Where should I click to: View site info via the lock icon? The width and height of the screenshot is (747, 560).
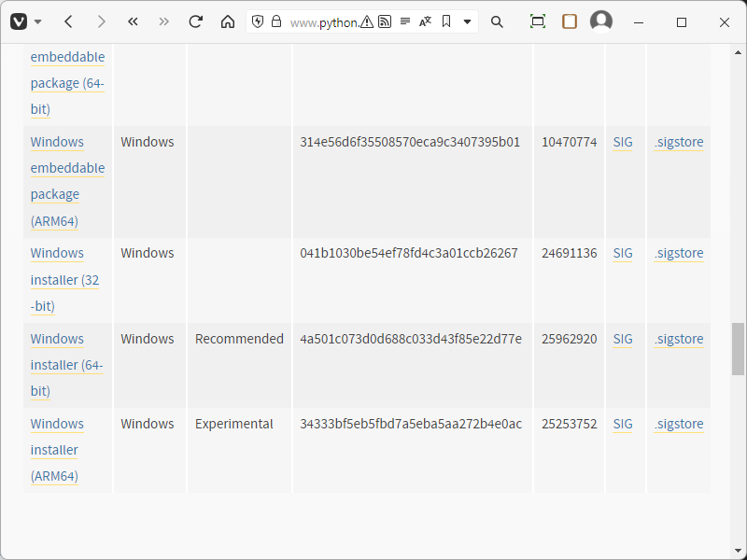[x=276, y=21]
